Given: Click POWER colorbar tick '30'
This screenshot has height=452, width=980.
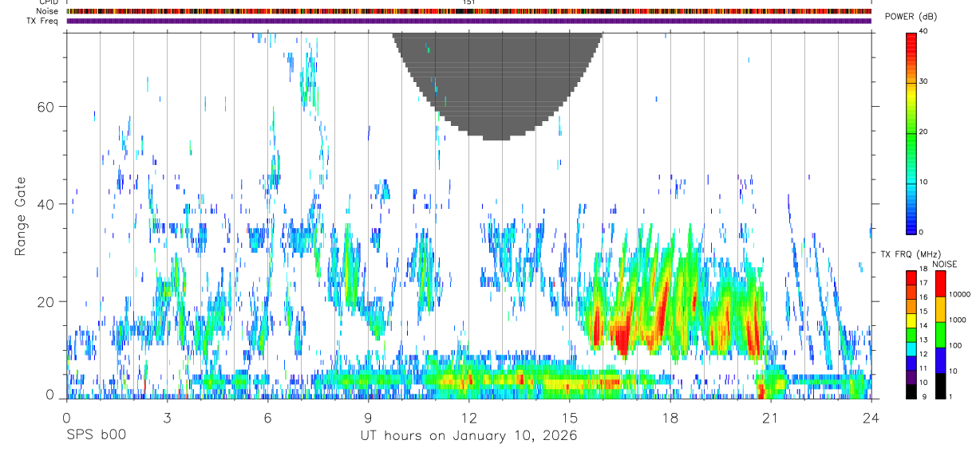Looking at the screenshot, I should [924, 82].
